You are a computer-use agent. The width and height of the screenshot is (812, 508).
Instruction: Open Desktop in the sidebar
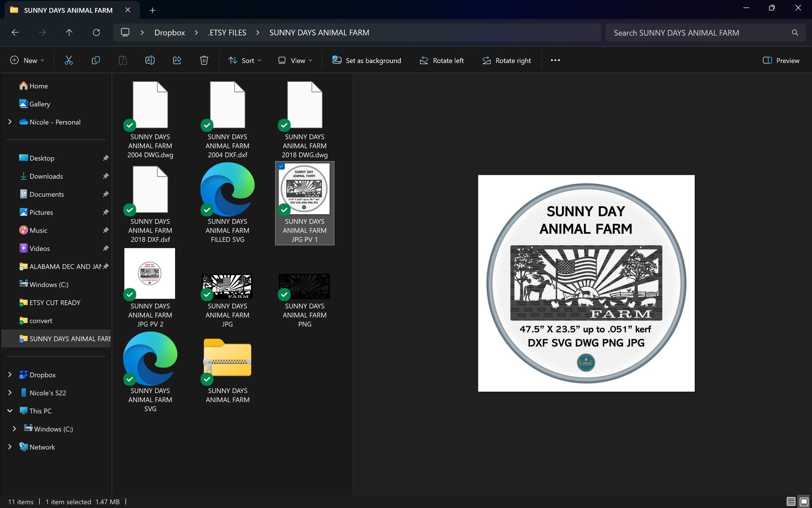(37, 158)
